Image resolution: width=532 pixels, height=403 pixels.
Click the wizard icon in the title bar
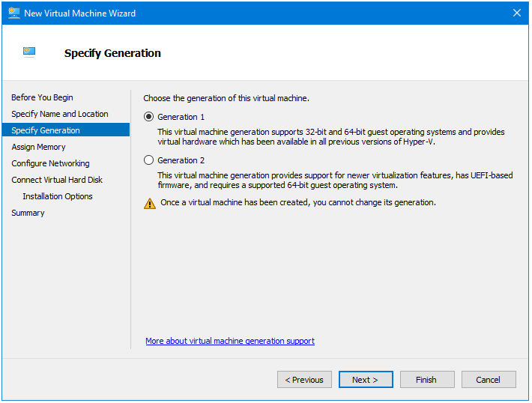[x=13, y=13]
